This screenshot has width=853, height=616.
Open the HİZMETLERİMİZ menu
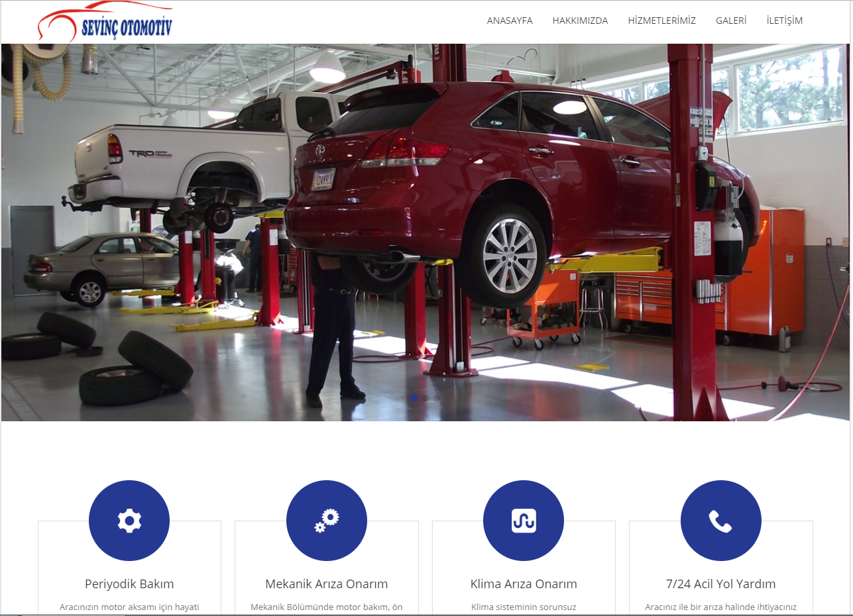[x=661, y=21]
